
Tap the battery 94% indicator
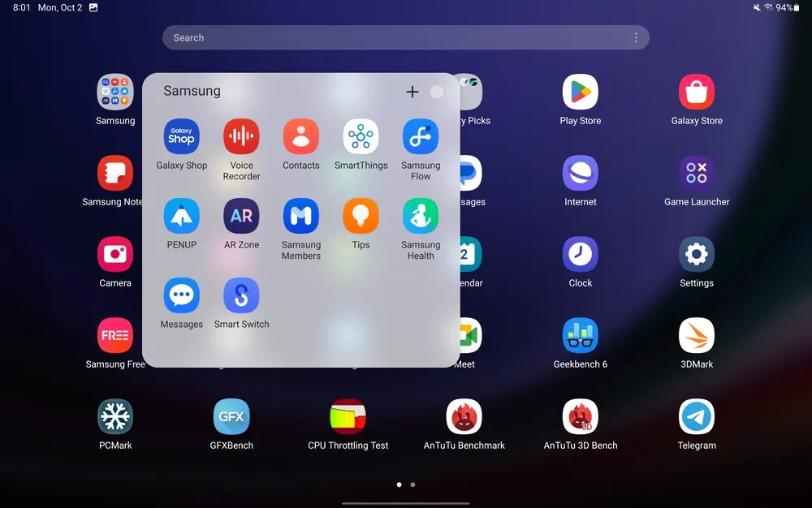coord(787,7)
